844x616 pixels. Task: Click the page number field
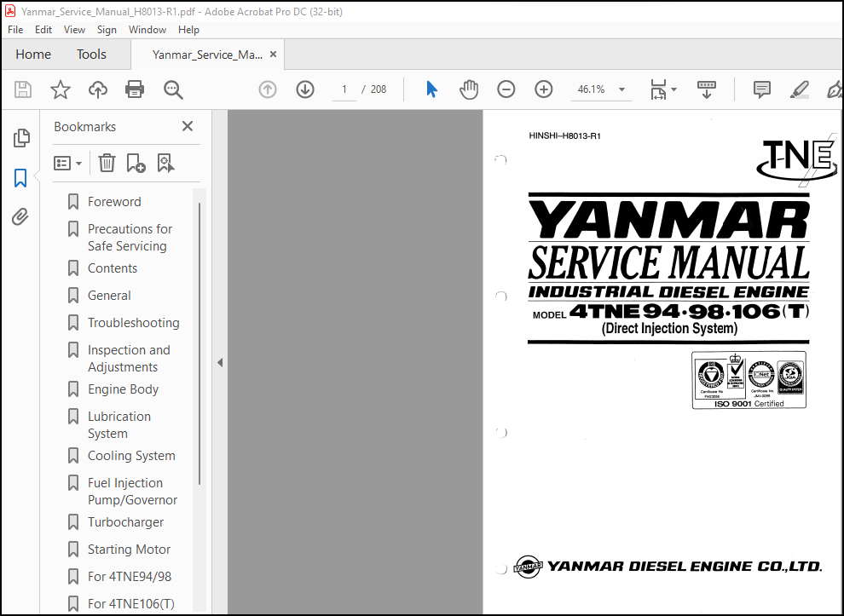tap(344, 89)
